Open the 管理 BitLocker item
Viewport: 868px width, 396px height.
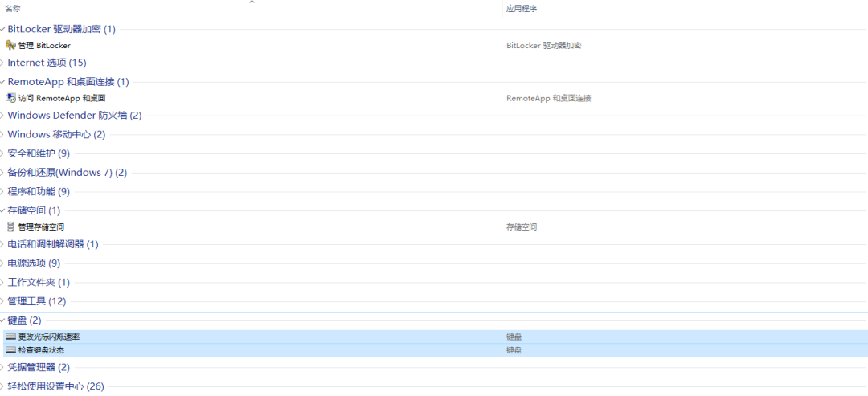point(44,45)
